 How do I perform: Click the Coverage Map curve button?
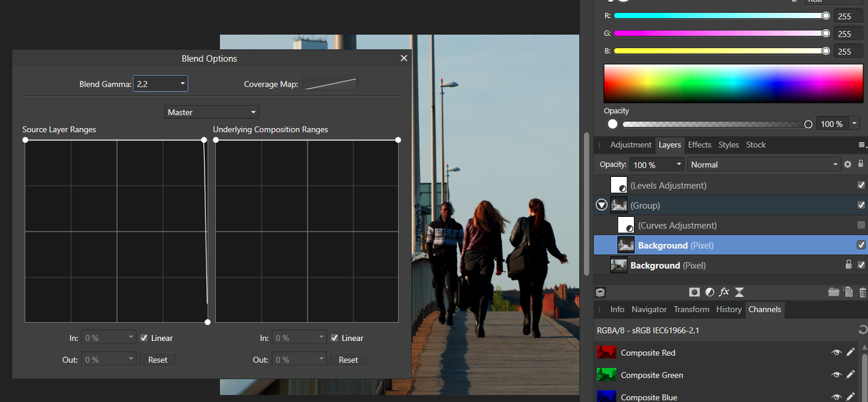pyautogui.click(x=330, y=84)
